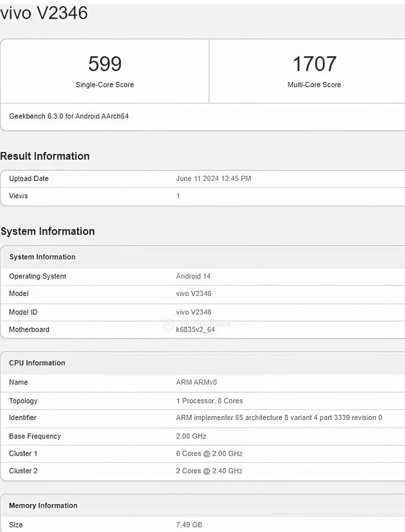Select the 'ARM ARMv8' value
The height and width of the screenshot is (532, 405).
click(196, 382)
